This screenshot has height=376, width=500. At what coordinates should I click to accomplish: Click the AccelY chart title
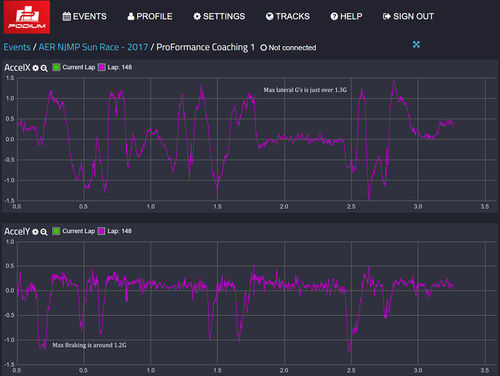tap(17, 231)
